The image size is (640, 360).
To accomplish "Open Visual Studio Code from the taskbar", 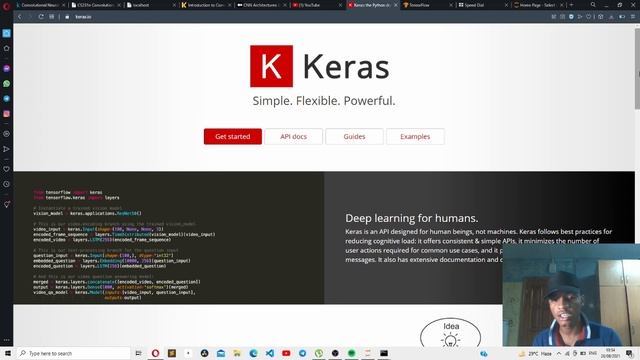I will 270,353.
